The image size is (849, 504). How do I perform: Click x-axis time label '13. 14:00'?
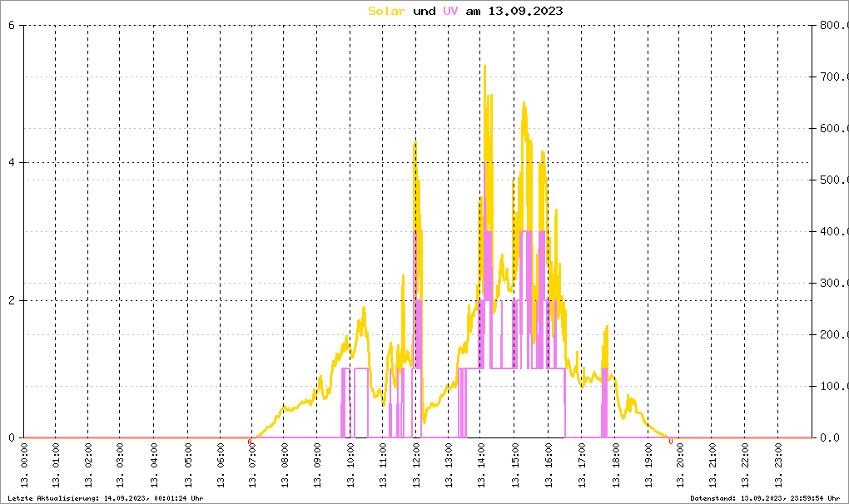pyautogui.click(x=481, y=465)
